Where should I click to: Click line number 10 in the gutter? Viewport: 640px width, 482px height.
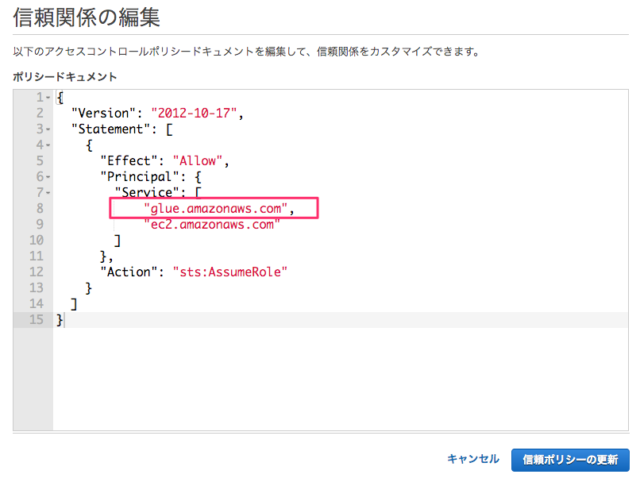point(36,240)
